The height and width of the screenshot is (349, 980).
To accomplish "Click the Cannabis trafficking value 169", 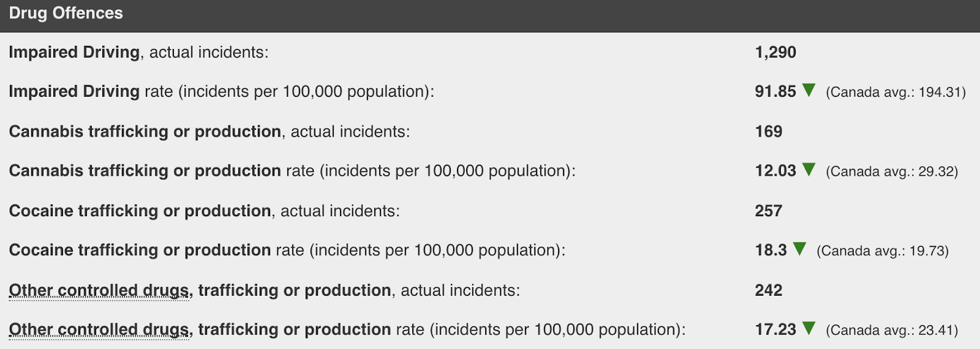I will tap(769, 132).
